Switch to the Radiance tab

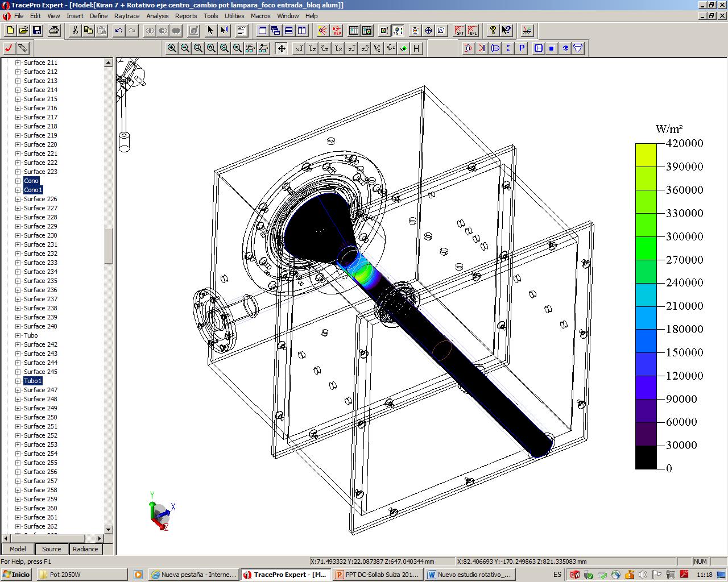click(x=85, y=549)
